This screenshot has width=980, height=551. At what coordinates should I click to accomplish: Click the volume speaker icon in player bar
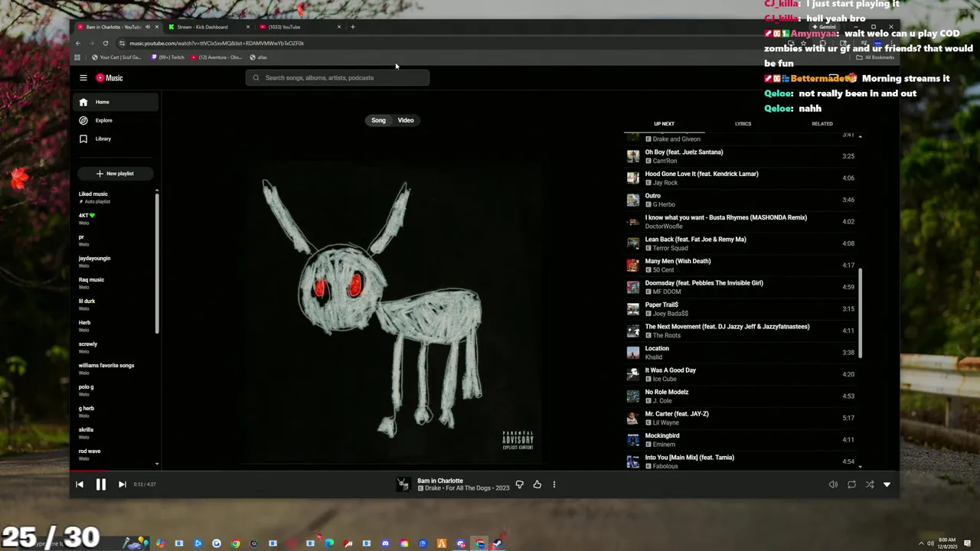pyautogui.click(x=833, y=484)
